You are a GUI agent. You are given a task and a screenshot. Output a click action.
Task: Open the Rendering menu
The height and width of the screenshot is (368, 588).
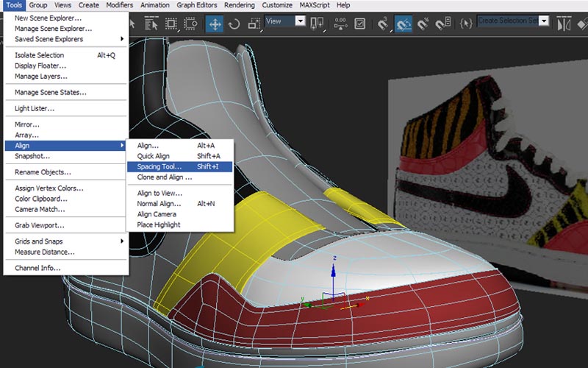pyautogui.click(x=240, y=5)
